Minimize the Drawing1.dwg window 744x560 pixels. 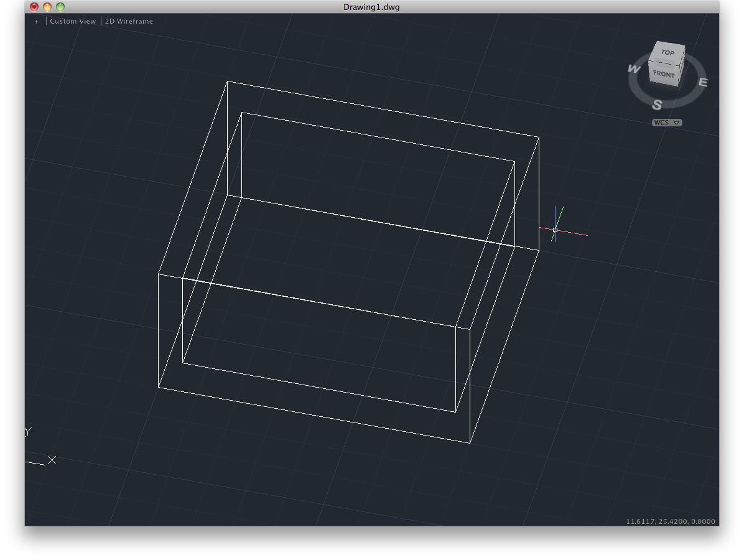coord(47,7)
